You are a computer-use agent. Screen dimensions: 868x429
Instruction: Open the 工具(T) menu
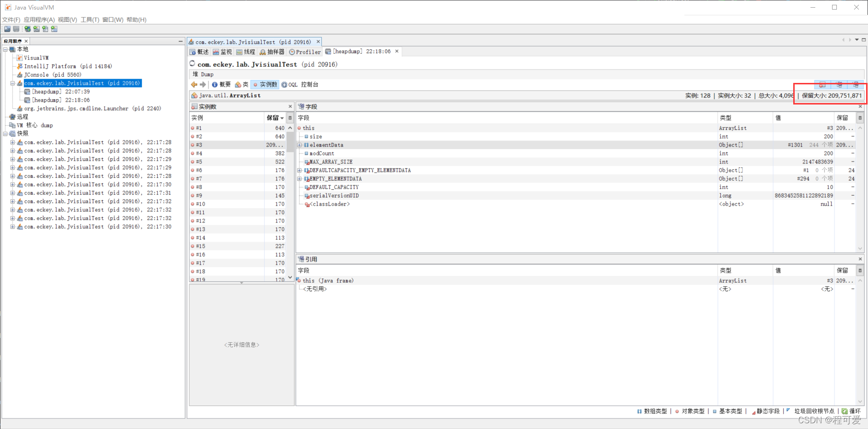[x=90, y=20]
